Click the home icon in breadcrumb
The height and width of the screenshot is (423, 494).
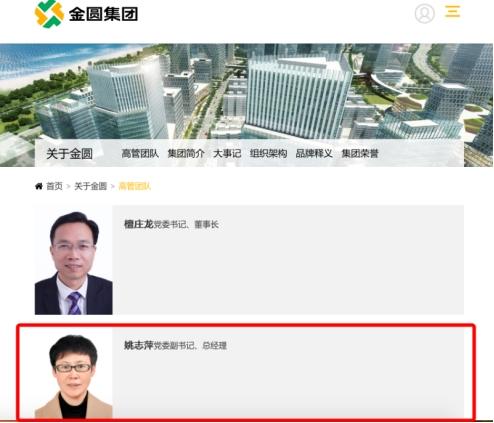(39, 186)
